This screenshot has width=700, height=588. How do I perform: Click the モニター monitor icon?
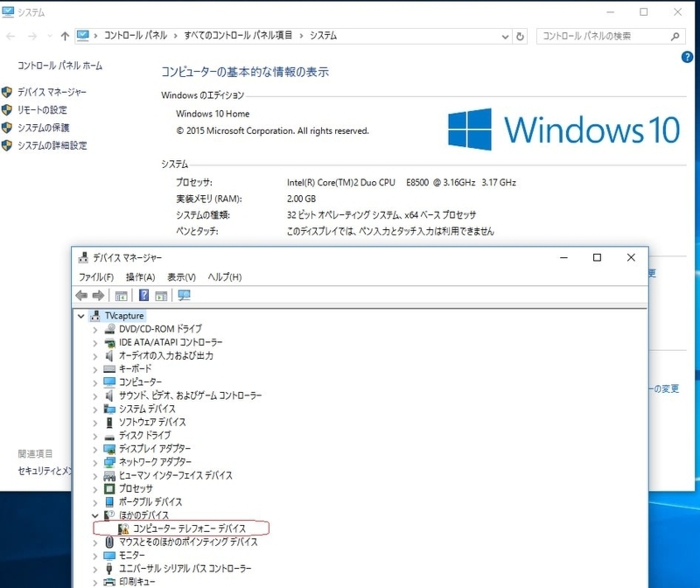[109, 555]
